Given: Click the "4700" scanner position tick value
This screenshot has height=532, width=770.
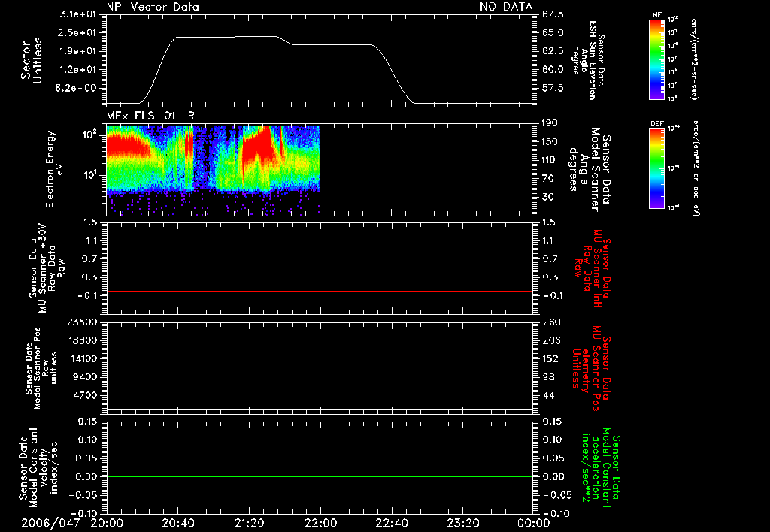Looking at the screenshot, I should click(86, 395).
